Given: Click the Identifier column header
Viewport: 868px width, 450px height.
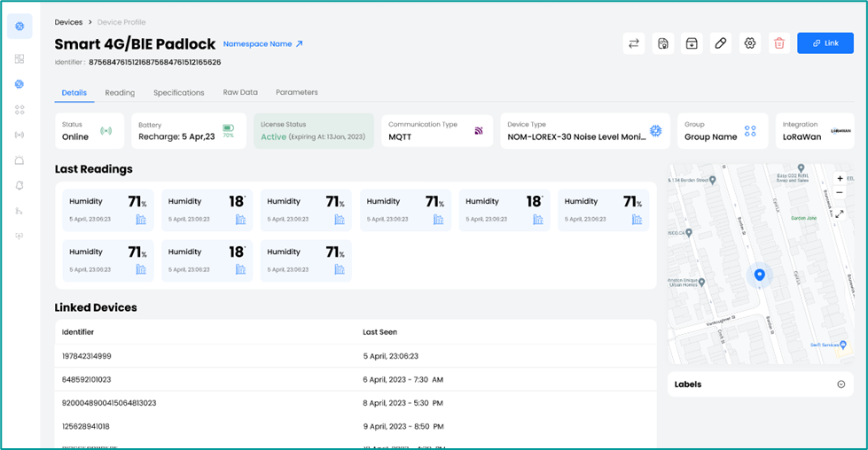Looking at the screenshot, I should pyautogui.click(x=78, y=332).
